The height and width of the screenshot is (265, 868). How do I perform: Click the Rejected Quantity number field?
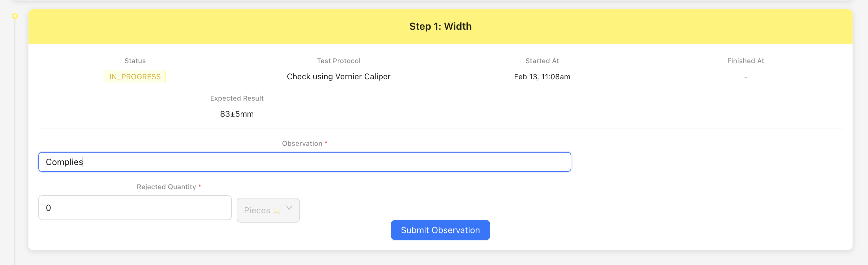pos(135,208)
